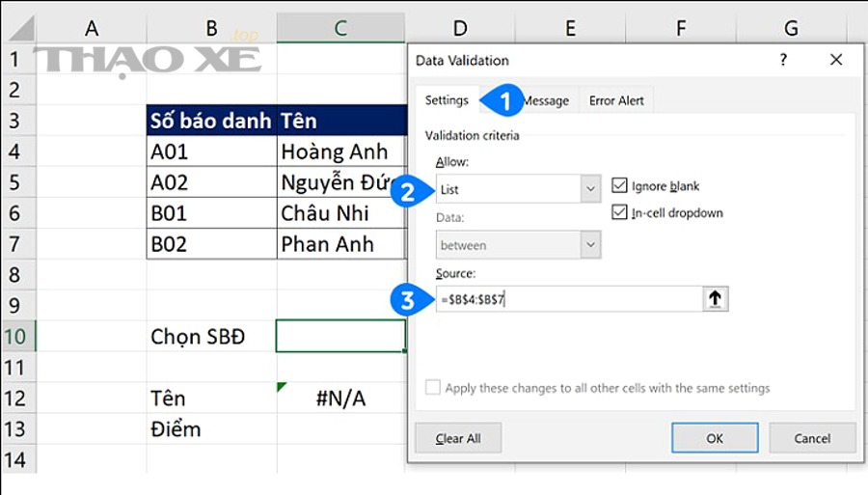This screenshot has width=868, height=495.
Task: Click cell containing Châu Nhi
Action: pos(341,213)
